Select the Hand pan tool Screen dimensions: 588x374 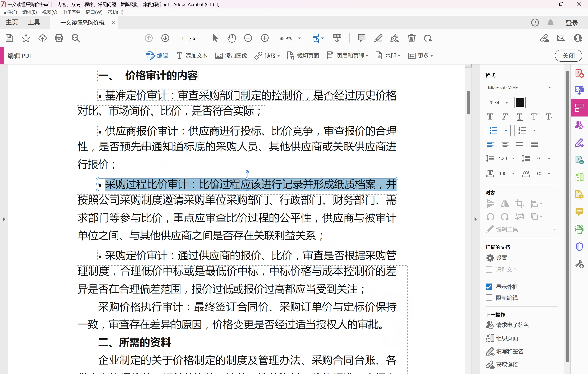pyautogui.click(x=231, y=38)
